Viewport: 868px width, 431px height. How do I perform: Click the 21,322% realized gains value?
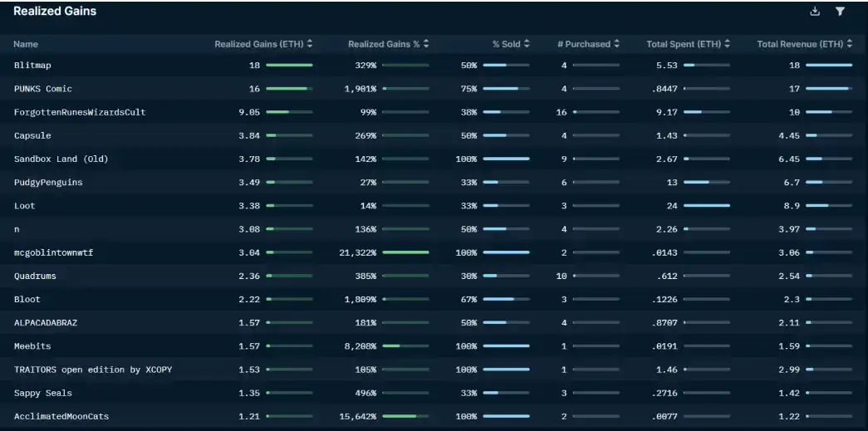(358, 252)
